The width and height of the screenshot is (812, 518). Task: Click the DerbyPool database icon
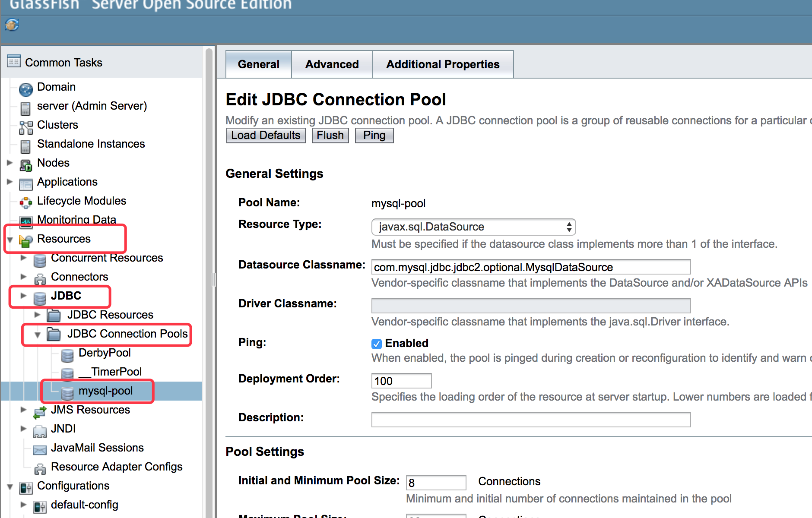tap(67, 354)
